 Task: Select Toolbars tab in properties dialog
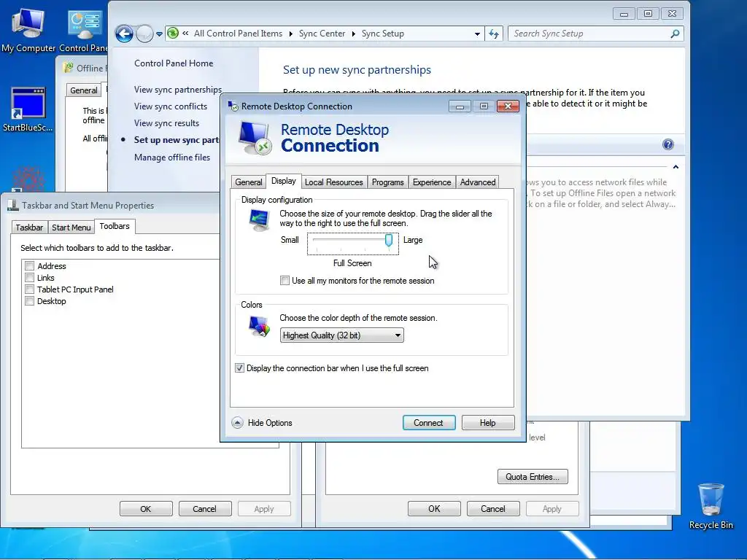[x=115, y=226]
